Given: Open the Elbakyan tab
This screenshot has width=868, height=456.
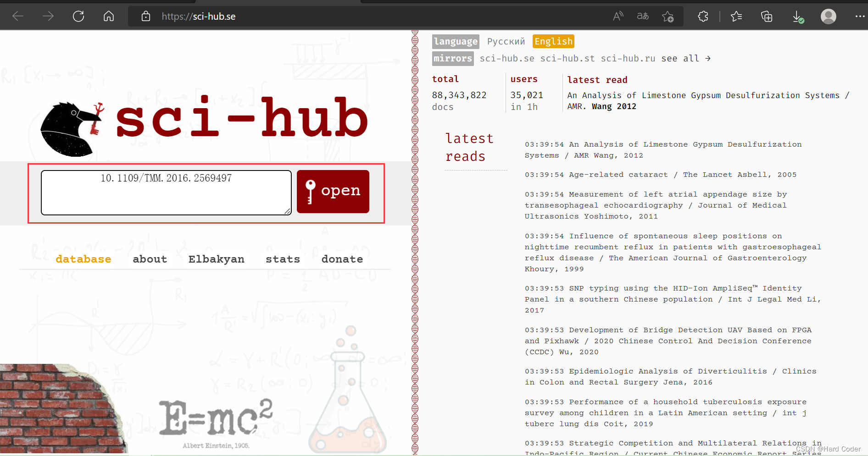Looking at the screenshot, I should point(217,259).
